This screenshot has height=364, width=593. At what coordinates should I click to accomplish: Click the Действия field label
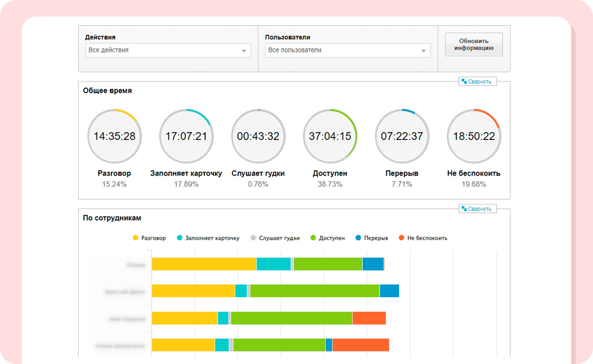point(100,37)
